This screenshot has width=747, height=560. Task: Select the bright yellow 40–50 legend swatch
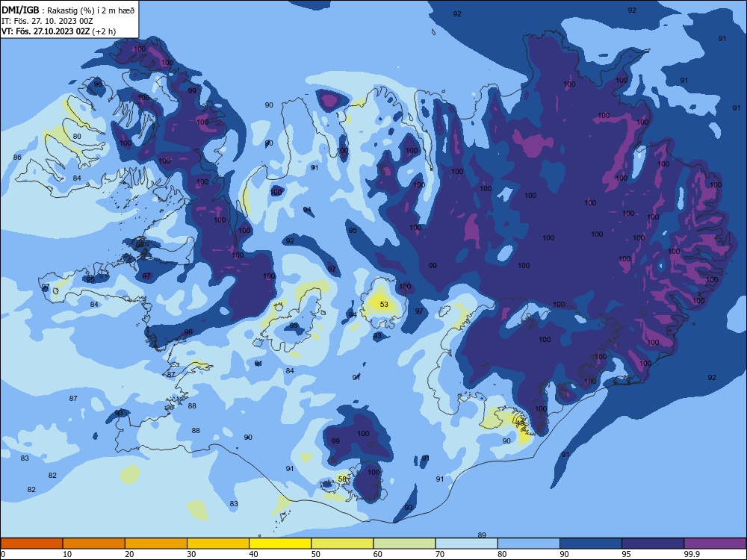pos(280,544)
